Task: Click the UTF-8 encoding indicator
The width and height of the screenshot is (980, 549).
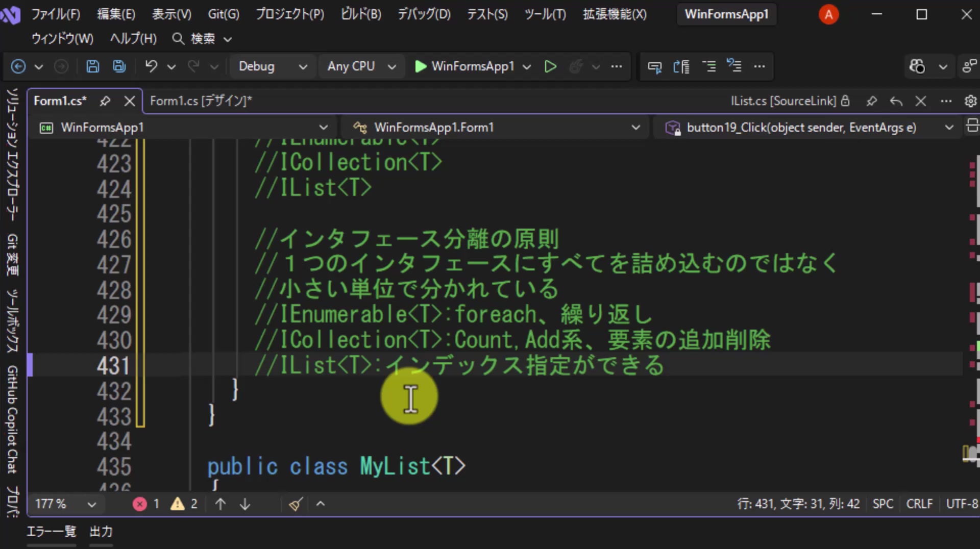Action: click(x=962, y=504)
